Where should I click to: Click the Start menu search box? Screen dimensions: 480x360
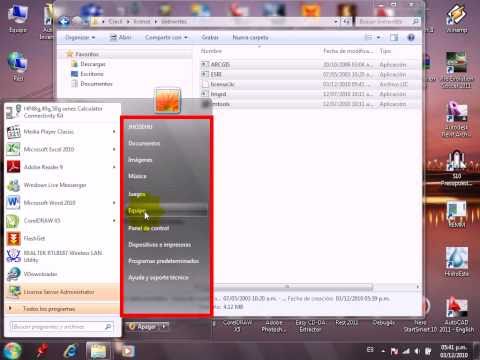click(x=62, y=327)
